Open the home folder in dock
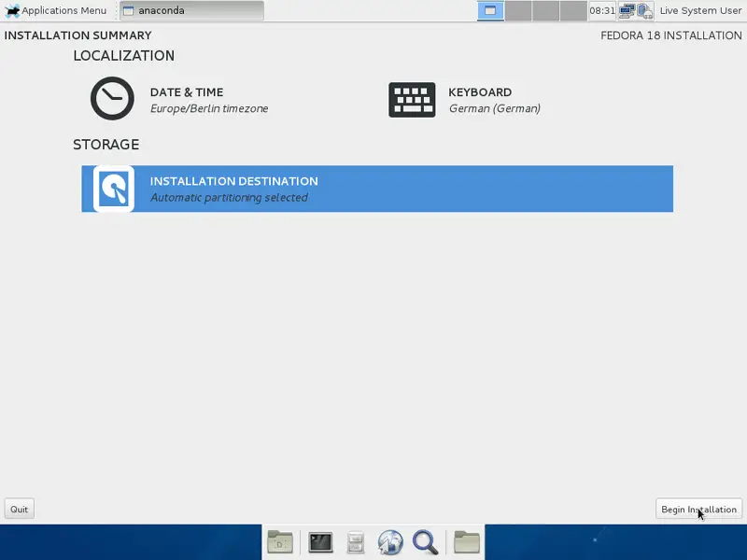The height and width of the screenshot is (560, 747). pyautogui.click(x=466, y=542)
